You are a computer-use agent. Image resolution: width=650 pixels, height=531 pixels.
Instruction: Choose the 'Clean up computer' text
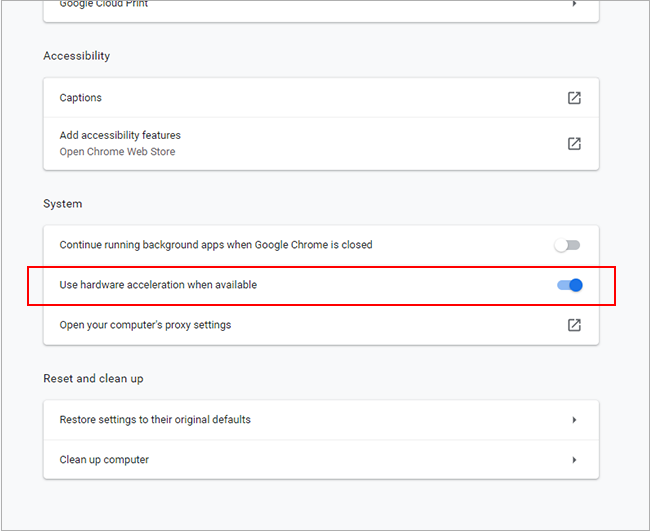104,460
